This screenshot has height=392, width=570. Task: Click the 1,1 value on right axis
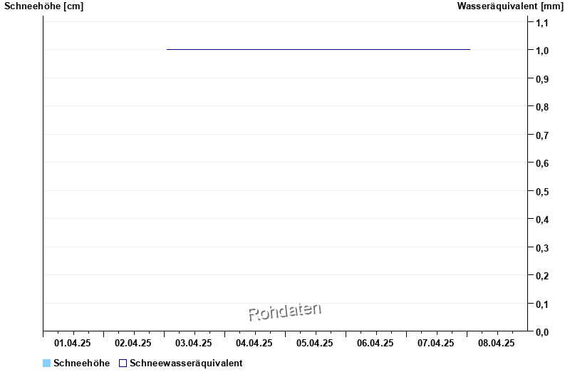tap(542, 23)
